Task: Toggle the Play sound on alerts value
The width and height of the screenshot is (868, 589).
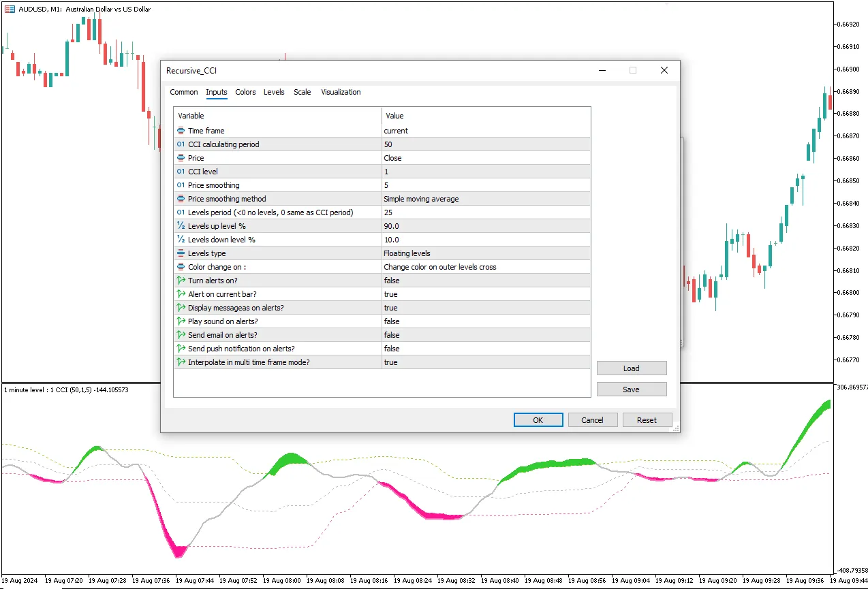Action: (485, 321)
